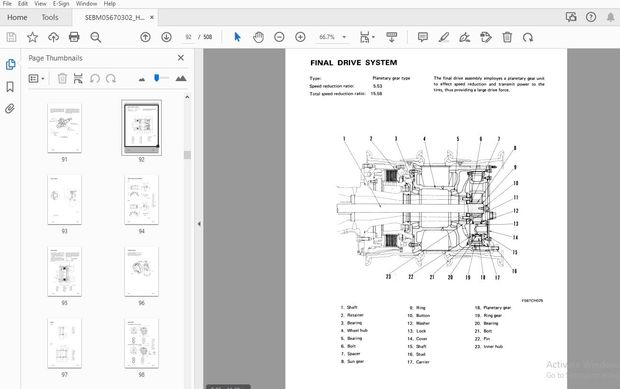
Task: Close the Page Thumbnails panel
Action: [x=181, y=58]
